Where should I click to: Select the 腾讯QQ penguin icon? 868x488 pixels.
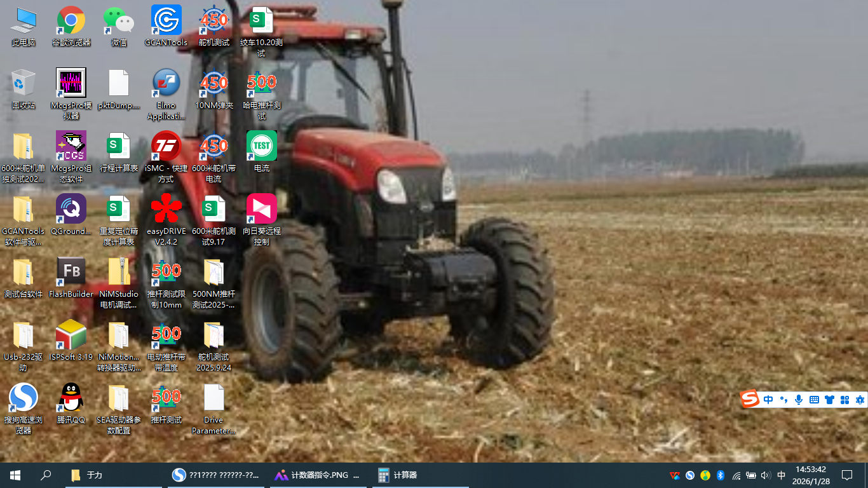tap(71, 398)
